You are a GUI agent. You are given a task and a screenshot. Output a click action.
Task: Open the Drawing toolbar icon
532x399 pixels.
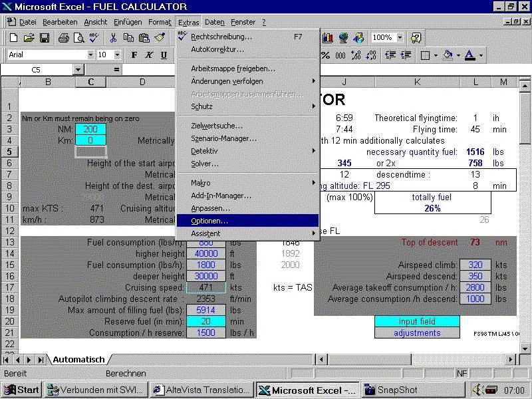(358, 38)
